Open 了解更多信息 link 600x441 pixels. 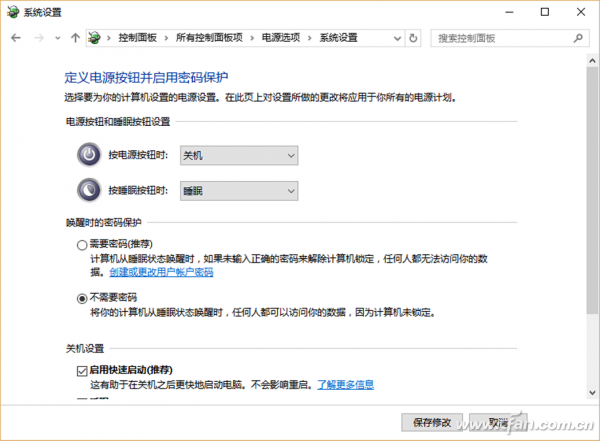pos(346,384)
